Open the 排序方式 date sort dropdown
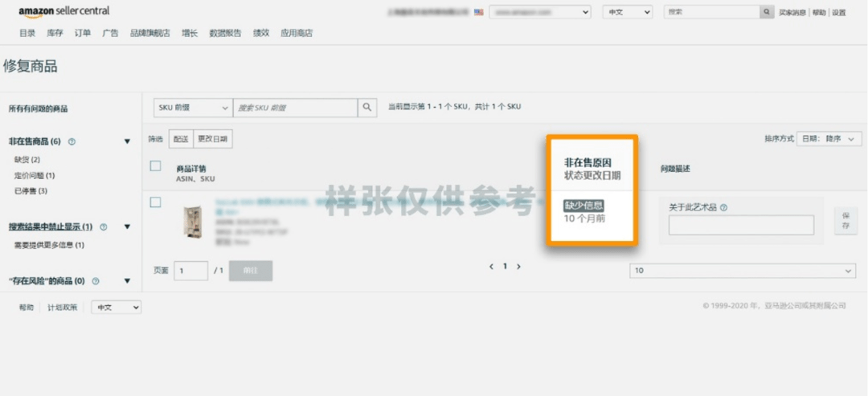The height and width of the screenshot is (396, 868). [830, 139]
